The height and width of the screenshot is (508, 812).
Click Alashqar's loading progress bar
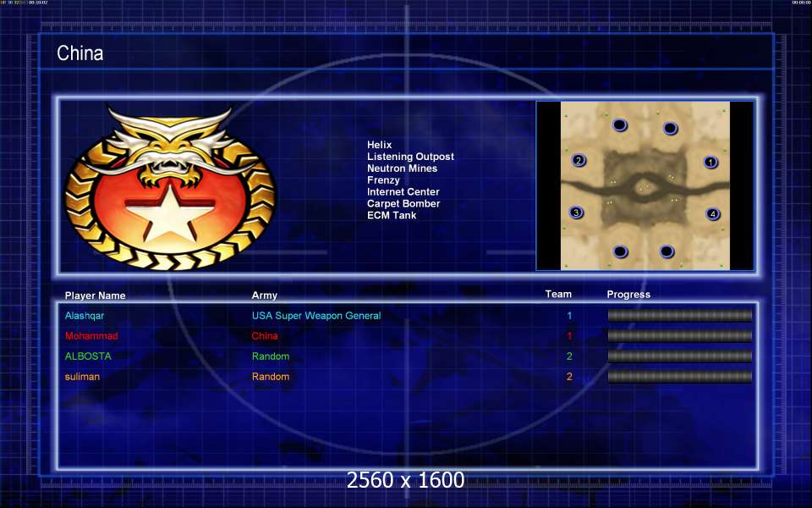point(680,316)
